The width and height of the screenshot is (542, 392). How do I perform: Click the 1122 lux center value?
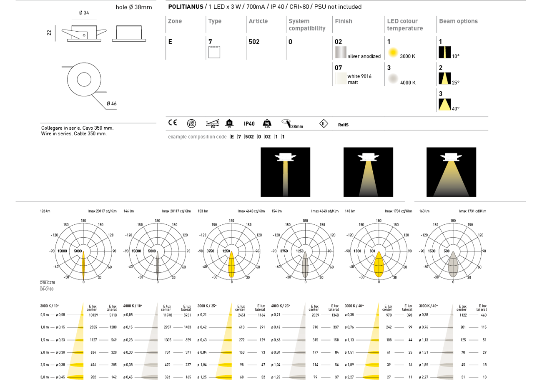[463, 315]
